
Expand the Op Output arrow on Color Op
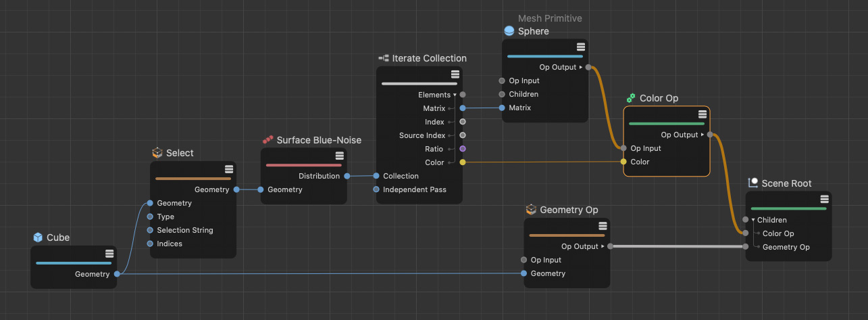[x=703, y=135]
